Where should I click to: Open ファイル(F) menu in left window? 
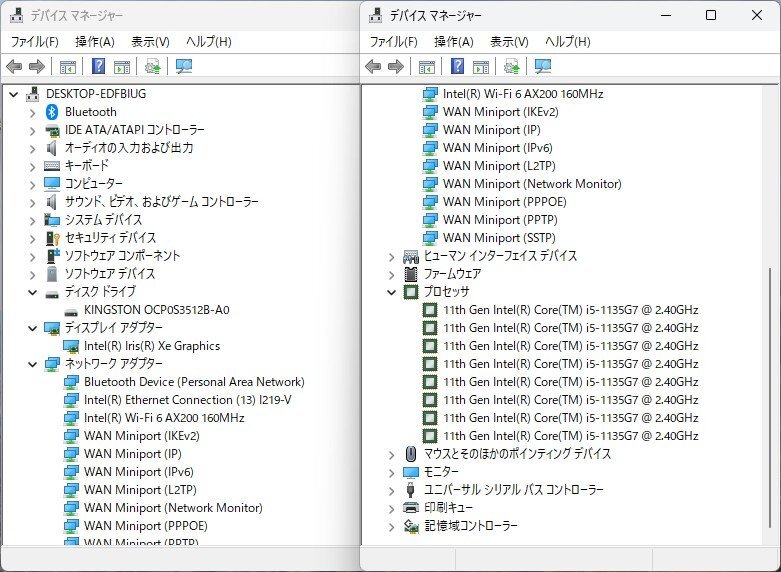tap(34, 41)
